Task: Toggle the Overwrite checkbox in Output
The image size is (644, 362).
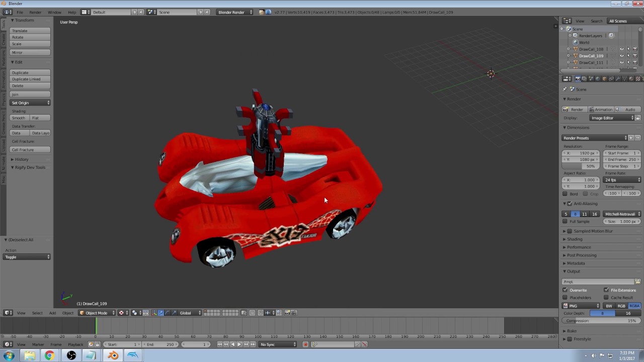Action: point(565,290)
